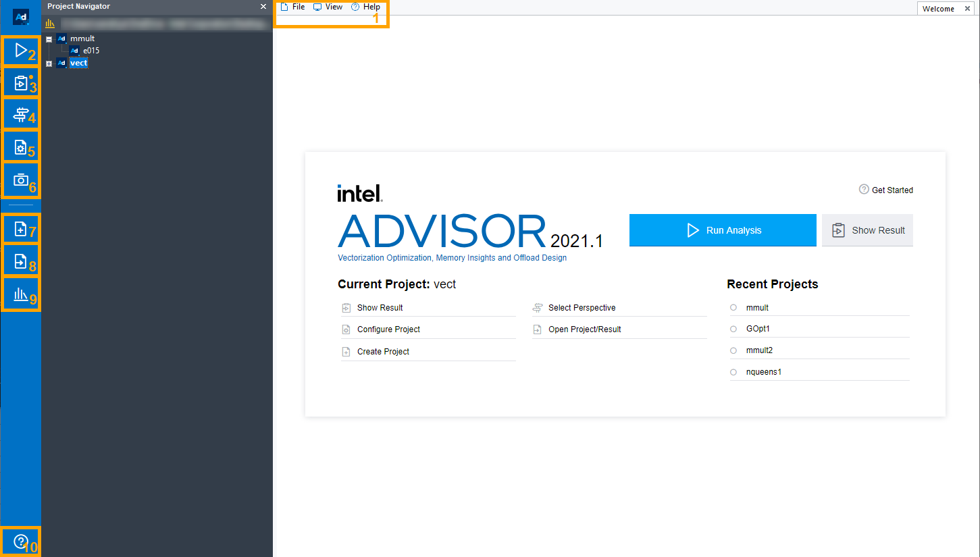Open Configure Project gear icon in sidebar
The image size is (980, 557).
21,148
